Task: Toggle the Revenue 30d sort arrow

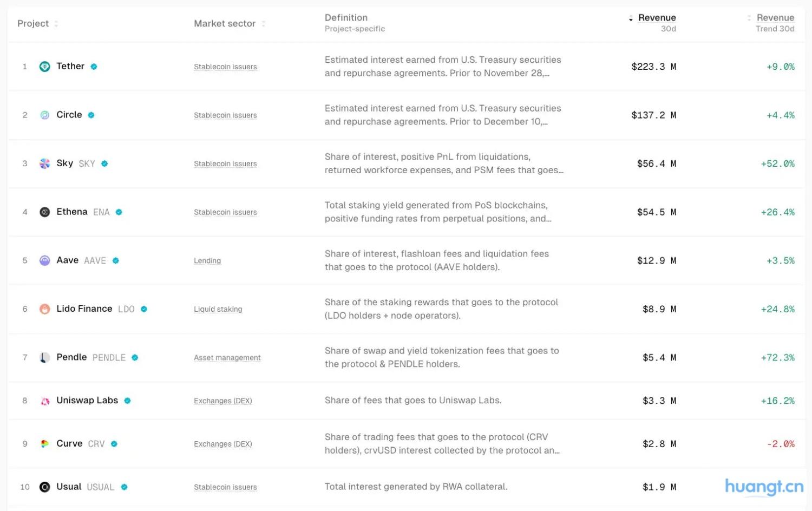Action: (x=631, y=19)
